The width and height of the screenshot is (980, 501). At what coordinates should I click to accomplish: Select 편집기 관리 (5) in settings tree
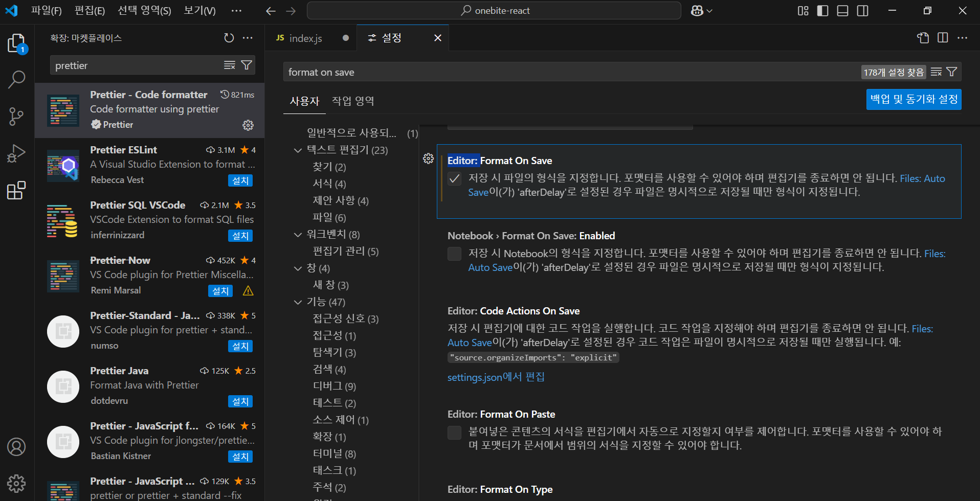[x=346, y=252]
